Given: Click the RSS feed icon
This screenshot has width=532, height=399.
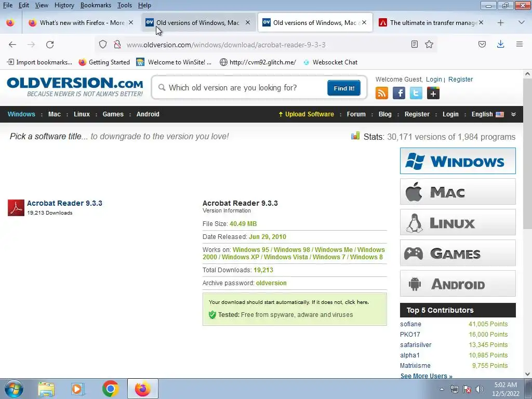Looking at the screenshot, I should (x=382, y=93).
